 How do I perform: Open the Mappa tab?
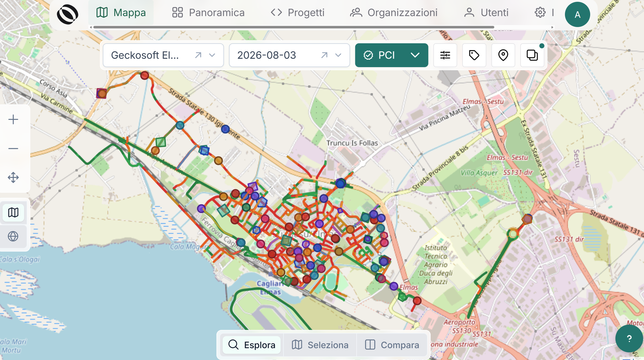(x=121, y=13)
